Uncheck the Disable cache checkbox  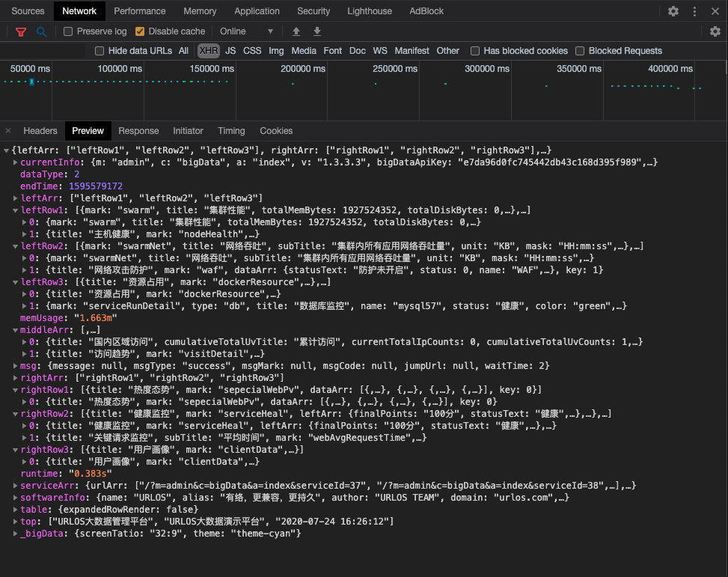click(140, 31)
